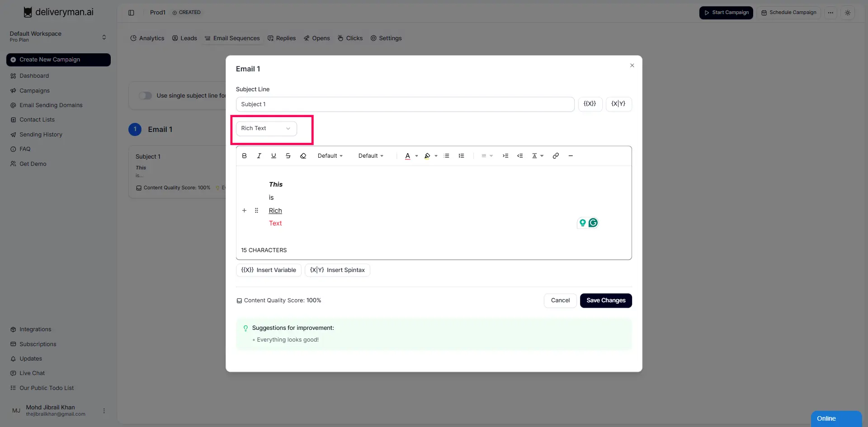Click the increase indent icon
Image resolution: width=868 pixels, height=427 pixels.
coord(505,156)
